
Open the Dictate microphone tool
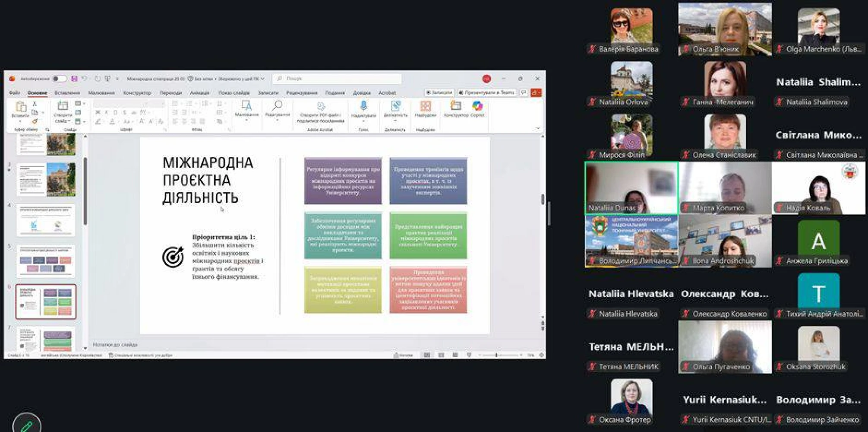(363, 106)
